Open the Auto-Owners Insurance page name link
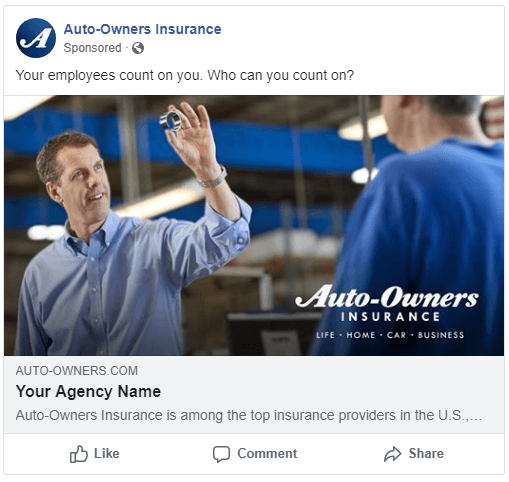Viewport: 509px width, 482px height. tap(142, 29)
